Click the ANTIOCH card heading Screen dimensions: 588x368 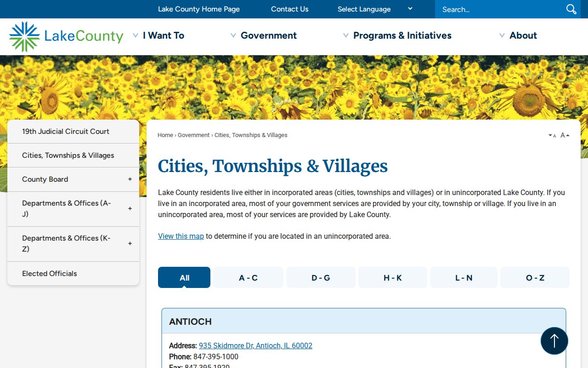pos(190,322)
